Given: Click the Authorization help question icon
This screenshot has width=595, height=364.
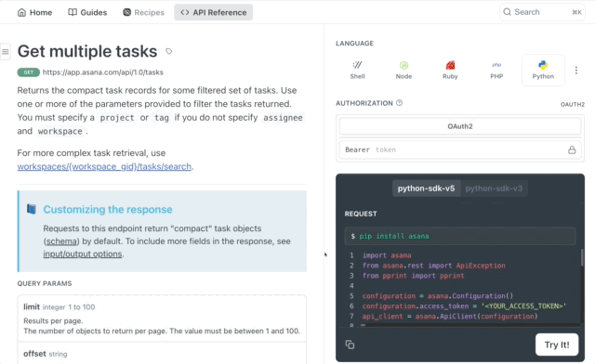Looking at the screenshot, I should pos(399,103).
